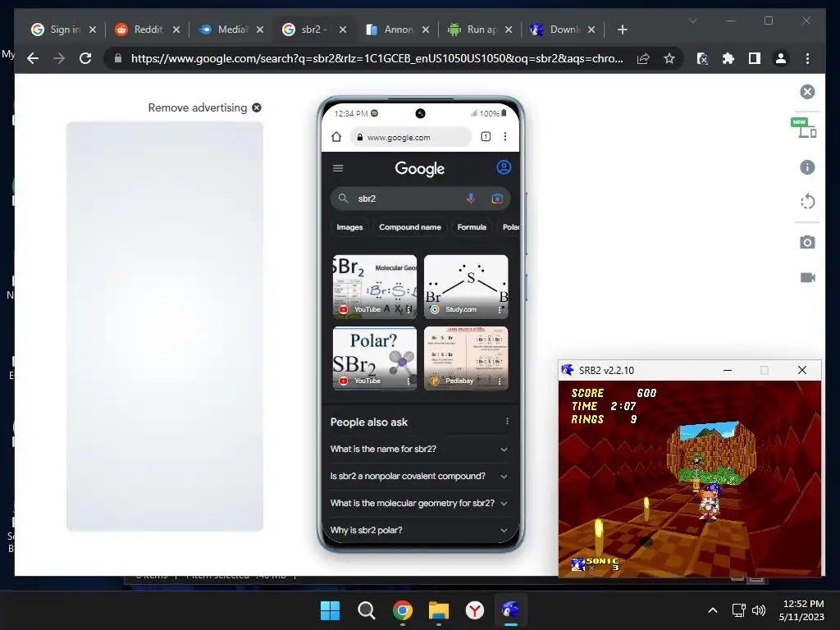Click the sbr2 search field on phone

pos(420,199)
